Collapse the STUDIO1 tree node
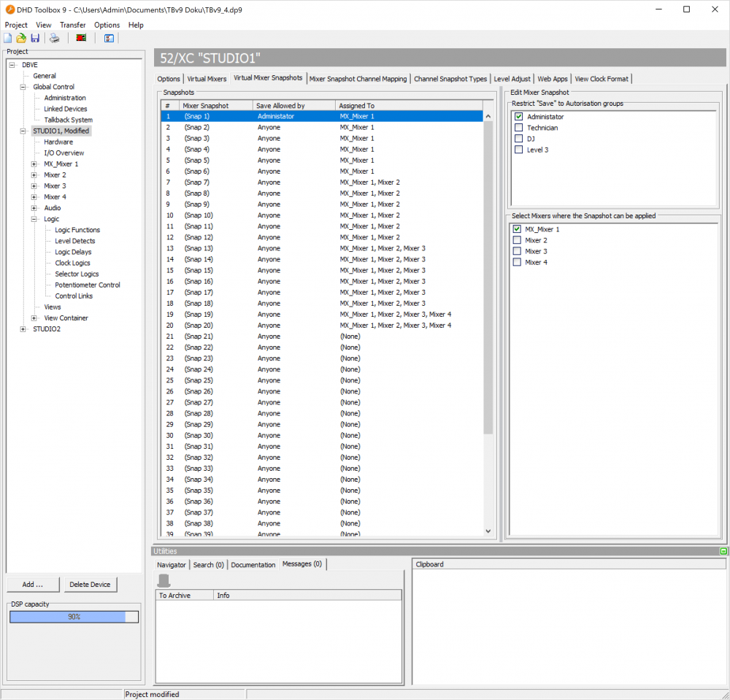The width and height of the screenshot is (730, 700). (x=23, y=131)
